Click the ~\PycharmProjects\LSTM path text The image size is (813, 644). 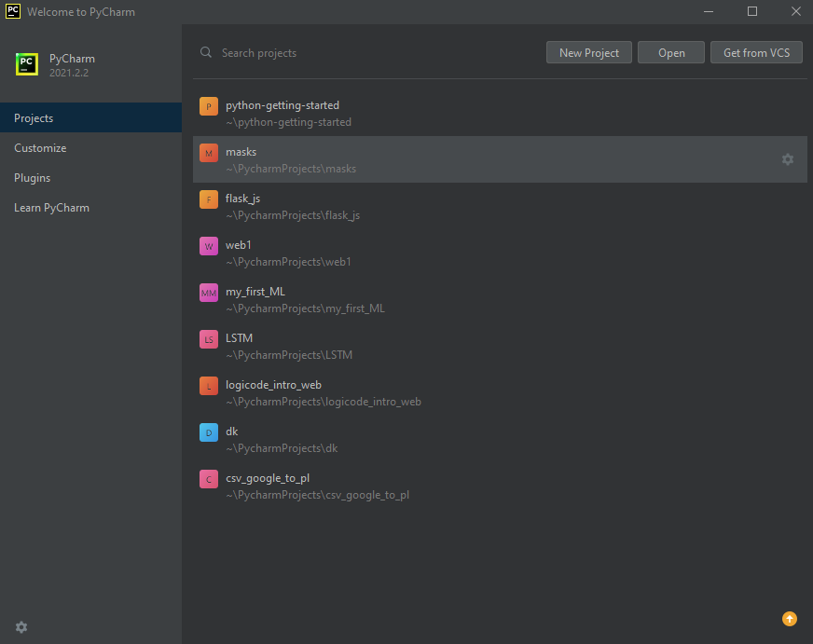pos(289,355)
